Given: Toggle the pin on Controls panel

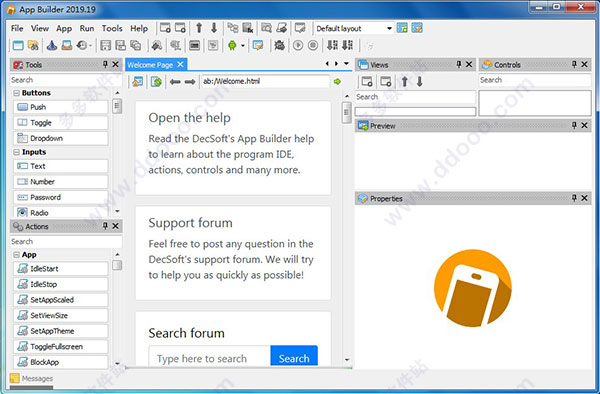Looking at the screenshot, I should [574, 65].
